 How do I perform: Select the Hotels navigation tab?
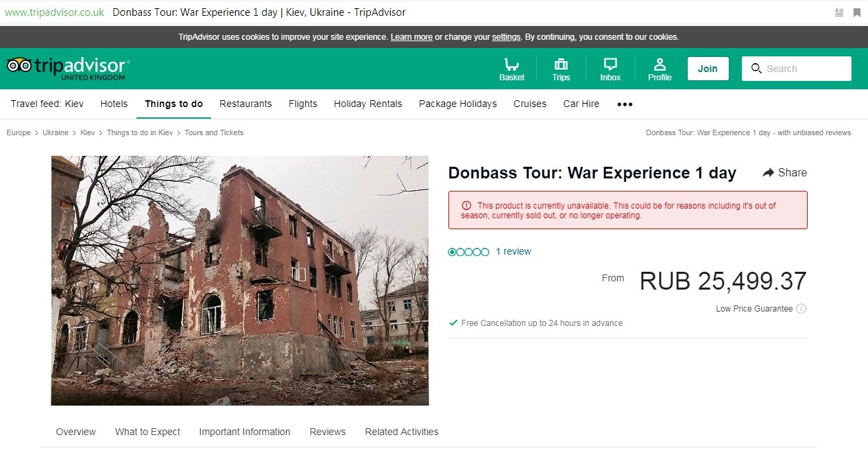pyautogui.click(x=114, y=104)
